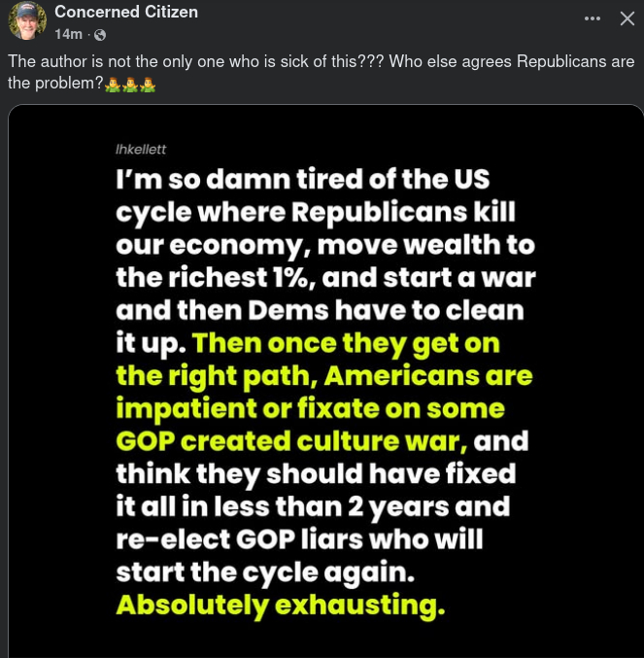
Task: Click the Concerned Citizen profile avatar
Action: [x=27, y=20]
